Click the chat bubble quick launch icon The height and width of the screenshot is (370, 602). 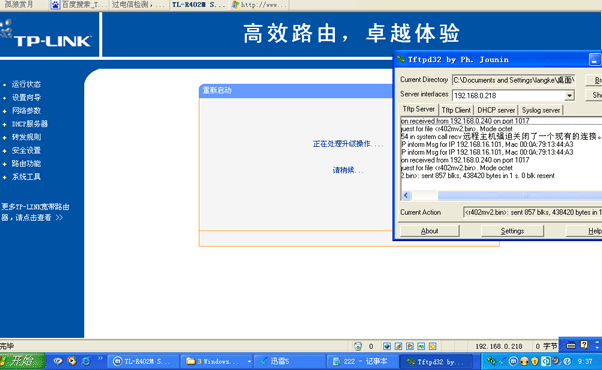coord(58,361)
